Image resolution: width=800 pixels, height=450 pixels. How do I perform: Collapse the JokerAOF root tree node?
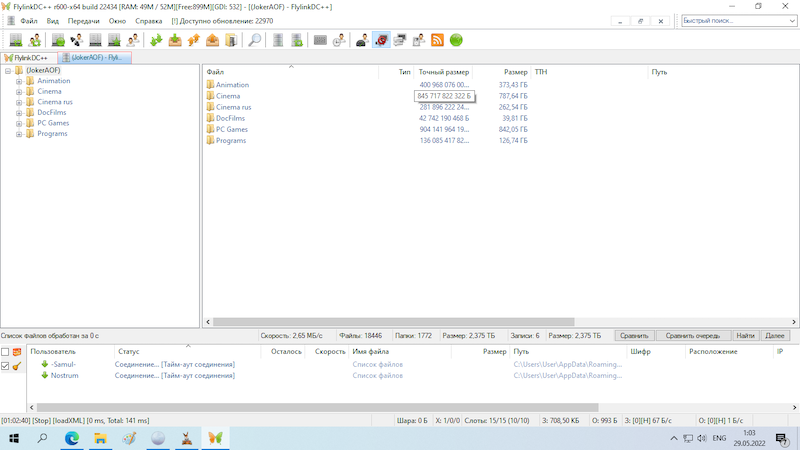pyautogui.click(x=8, y=70)
